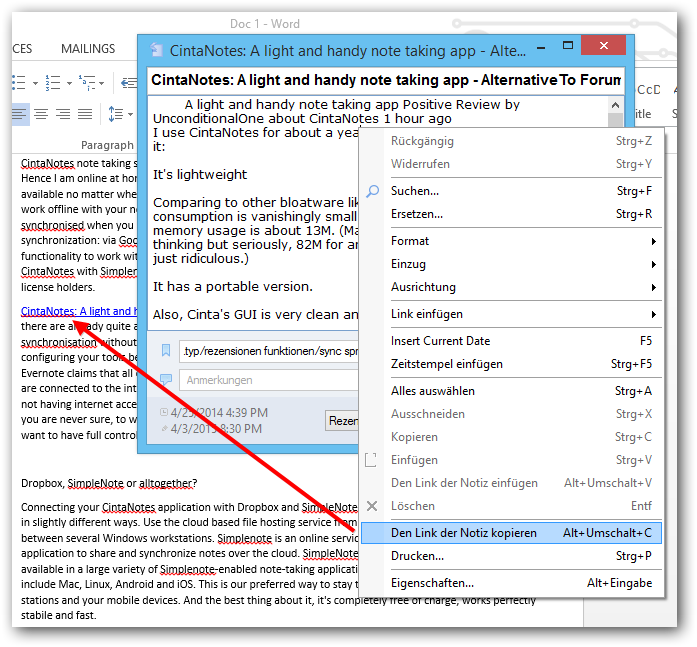Align text left in Word ribbon
697x647 pixels.
click(x=20, y=114)
